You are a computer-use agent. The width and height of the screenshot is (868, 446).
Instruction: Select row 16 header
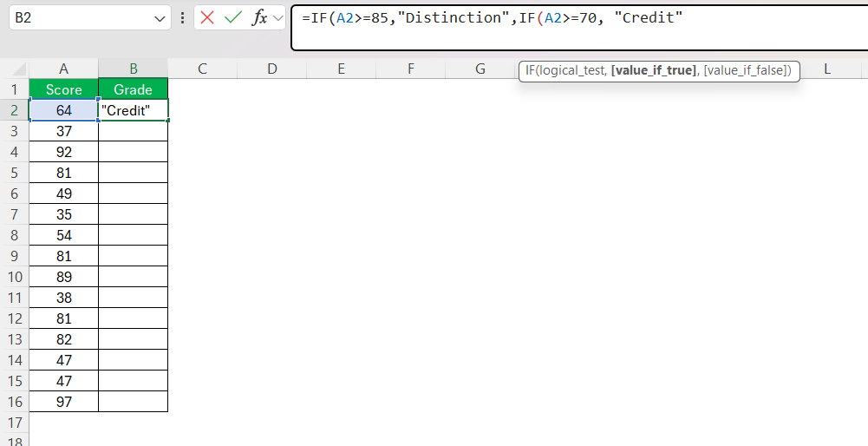[15, 401]
